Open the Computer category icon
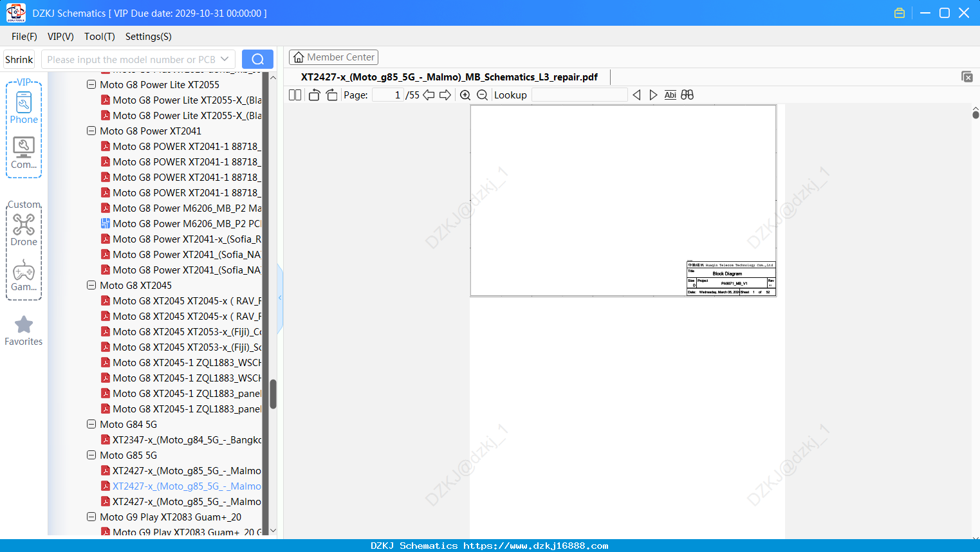 (24, 153)
